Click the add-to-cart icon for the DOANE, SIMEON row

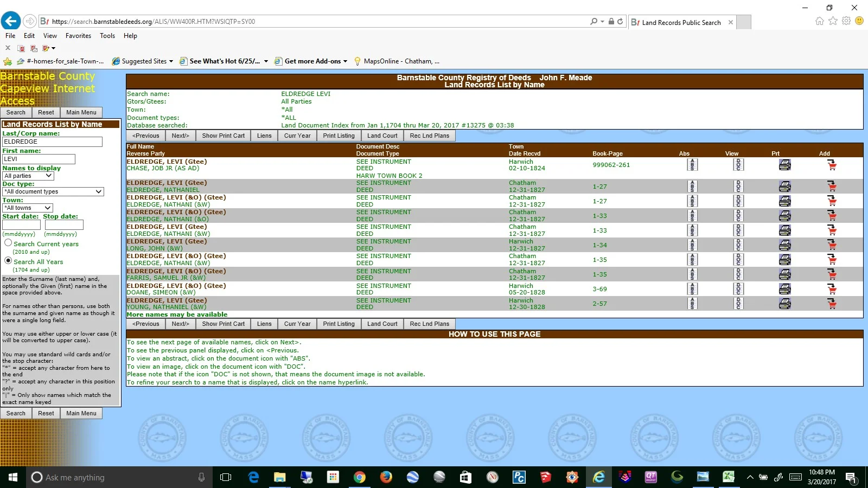pyautogui.click(x=832, y=288)
